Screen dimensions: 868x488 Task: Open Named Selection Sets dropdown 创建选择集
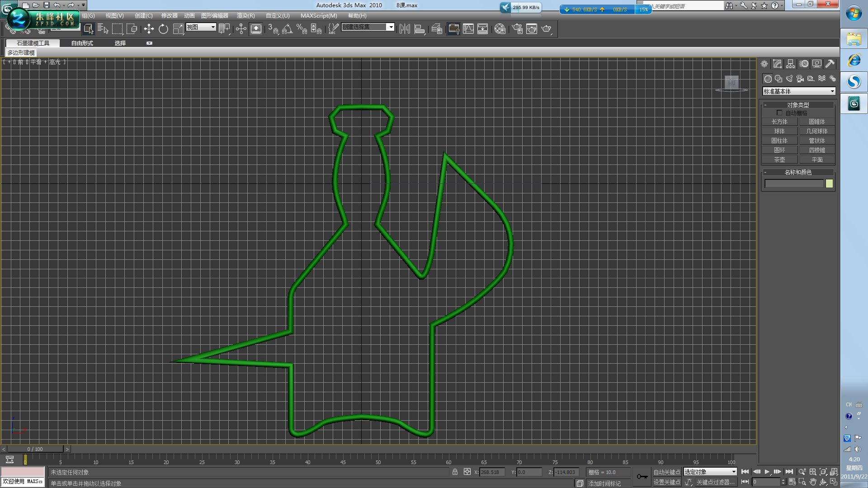[x=368, y=27]
